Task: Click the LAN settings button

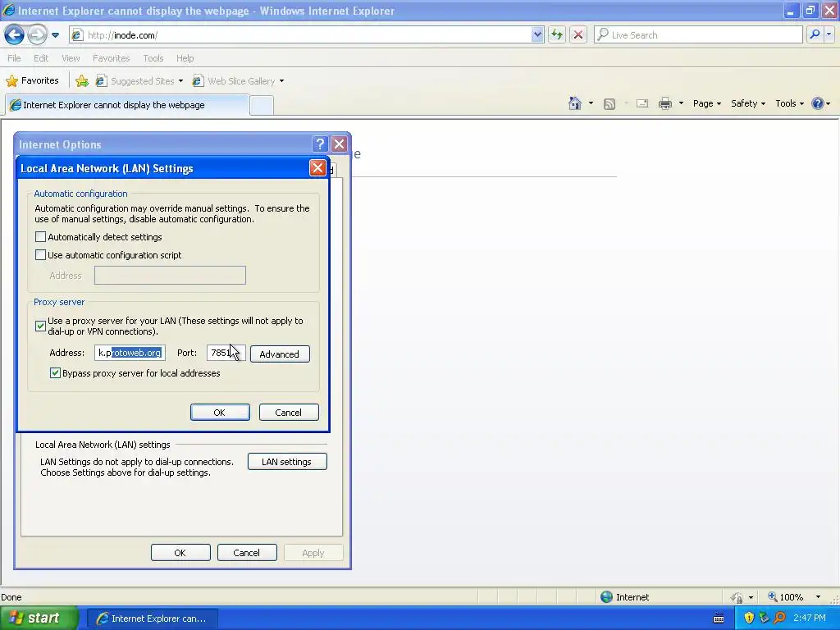Action: (x=287, y=462)
